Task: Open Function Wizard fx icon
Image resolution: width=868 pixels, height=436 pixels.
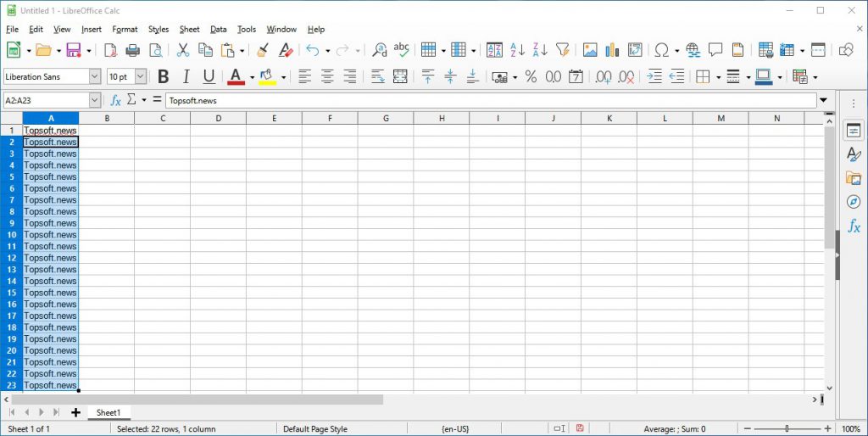Action: (115, 100)
